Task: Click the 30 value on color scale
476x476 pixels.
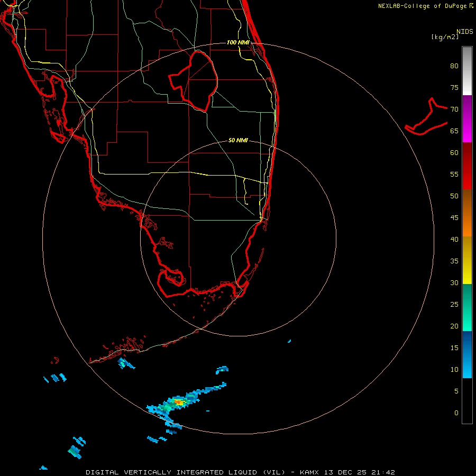Action: click(454, 283)
